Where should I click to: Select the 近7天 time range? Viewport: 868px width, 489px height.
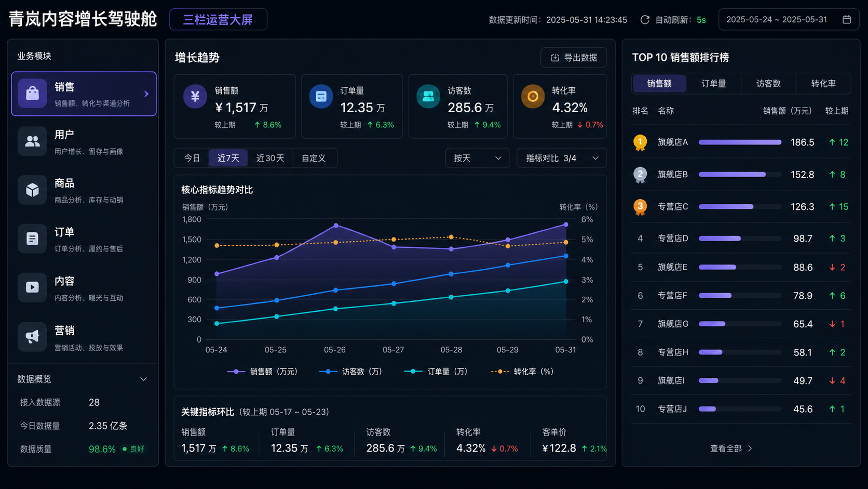[x=228, y=158]
